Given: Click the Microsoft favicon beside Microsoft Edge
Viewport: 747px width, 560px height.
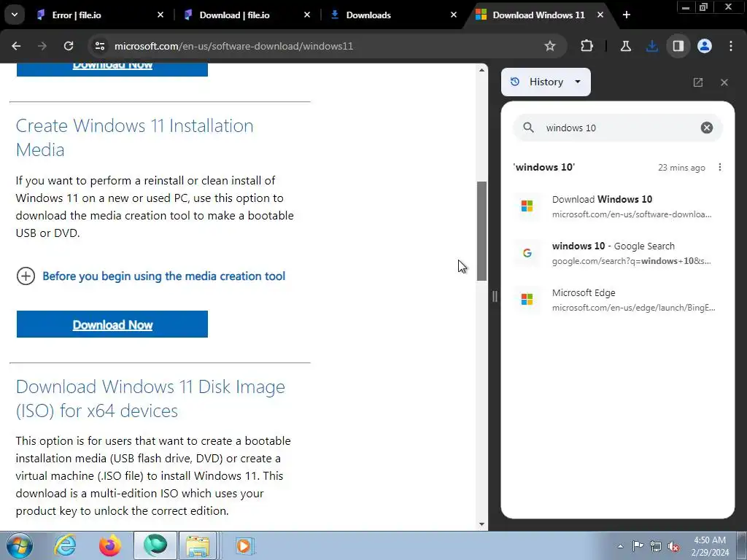Looking at the screenshot, I should [x=527, y=300].
